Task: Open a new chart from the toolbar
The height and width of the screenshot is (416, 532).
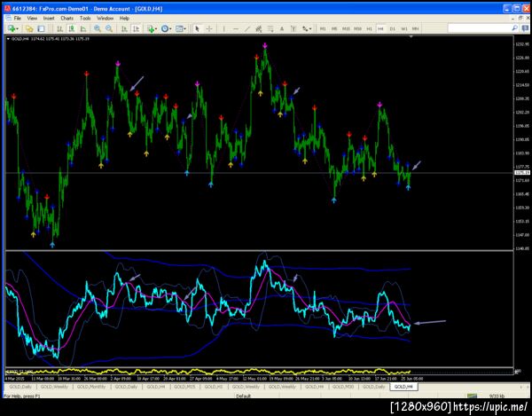Action: click(x=12, y=29)
